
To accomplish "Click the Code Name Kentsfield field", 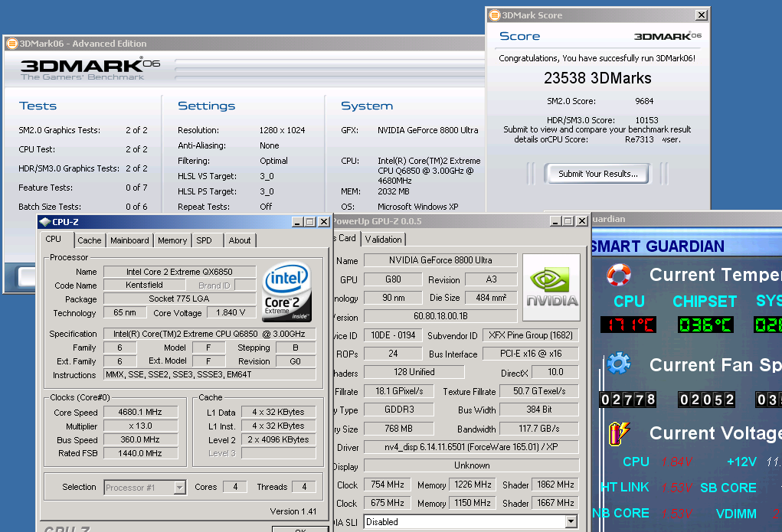I will [x=144, y=286].
